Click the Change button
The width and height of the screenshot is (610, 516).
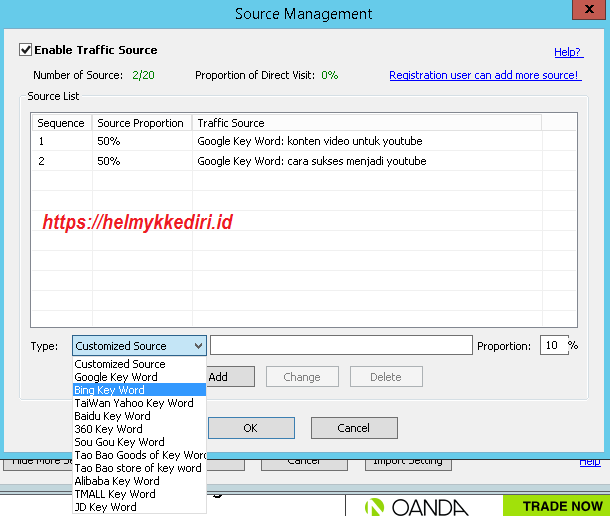(x=302, y=376)
